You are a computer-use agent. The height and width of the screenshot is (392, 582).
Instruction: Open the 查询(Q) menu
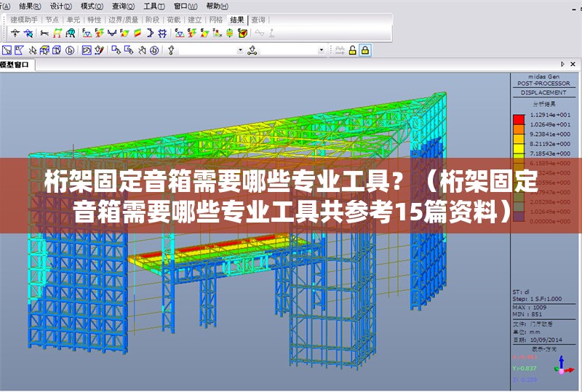click(123, 7)
